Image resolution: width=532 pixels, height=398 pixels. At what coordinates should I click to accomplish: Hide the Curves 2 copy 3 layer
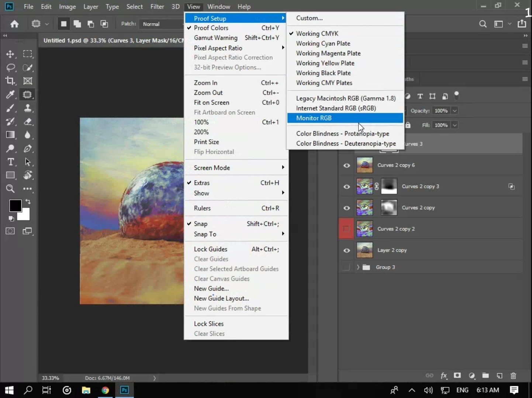tap(346, 186)
